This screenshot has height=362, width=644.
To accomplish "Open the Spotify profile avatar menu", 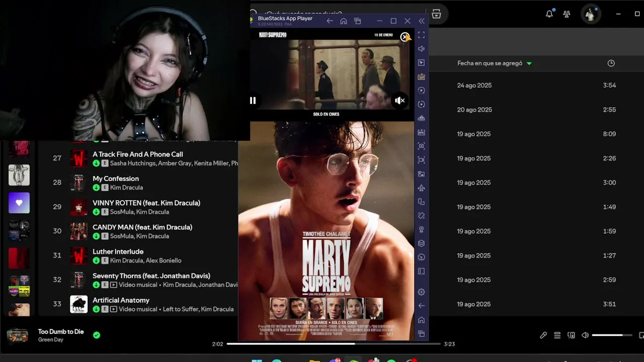I will 591,14.
